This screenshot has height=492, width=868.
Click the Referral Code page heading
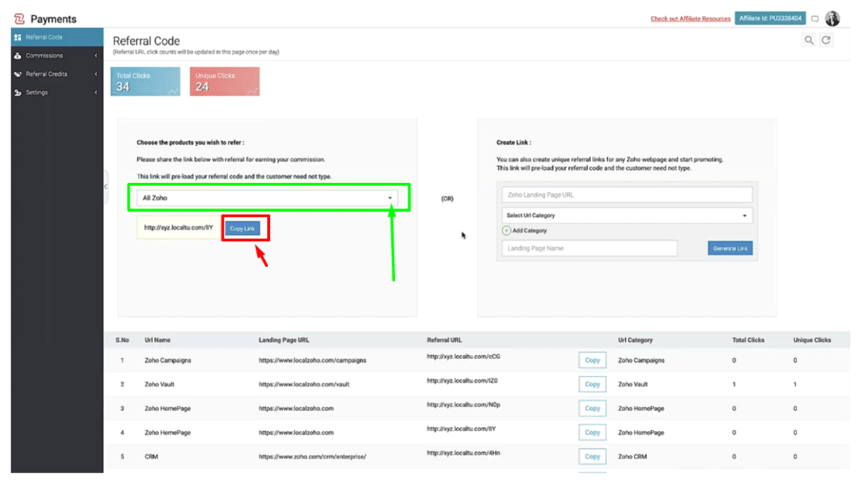pyautogui.click(x=147, y=41)
